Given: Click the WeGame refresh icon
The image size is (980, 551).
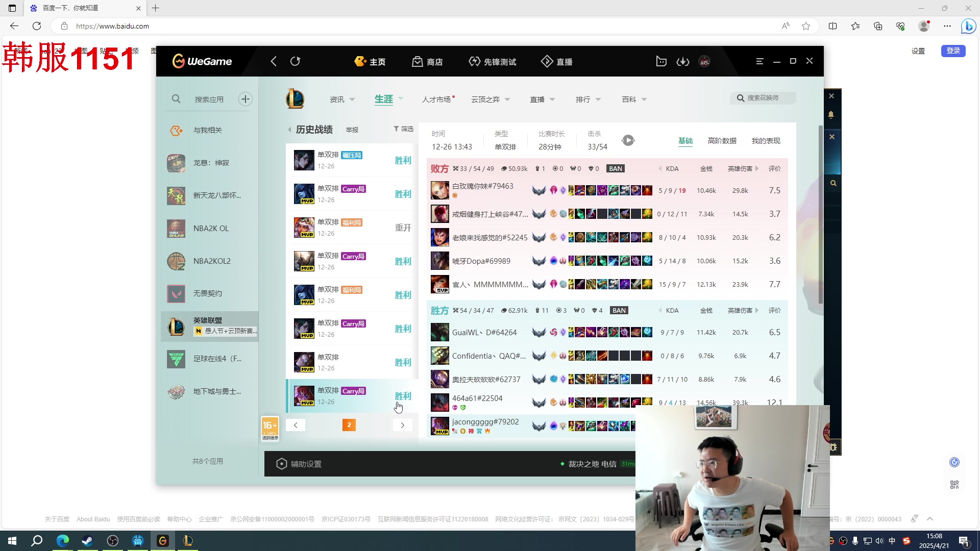Looking at the screenshot, I should [295, 62].
